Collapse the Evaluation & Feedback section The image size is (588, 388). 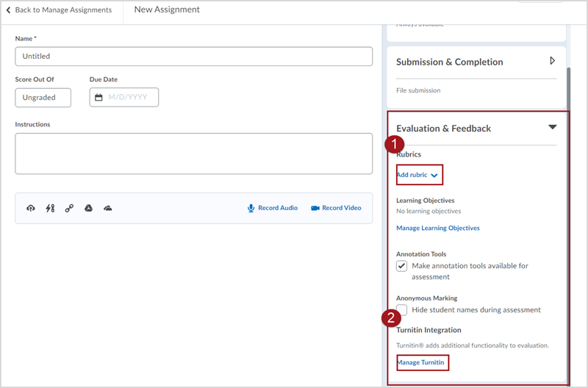(553, 127)
